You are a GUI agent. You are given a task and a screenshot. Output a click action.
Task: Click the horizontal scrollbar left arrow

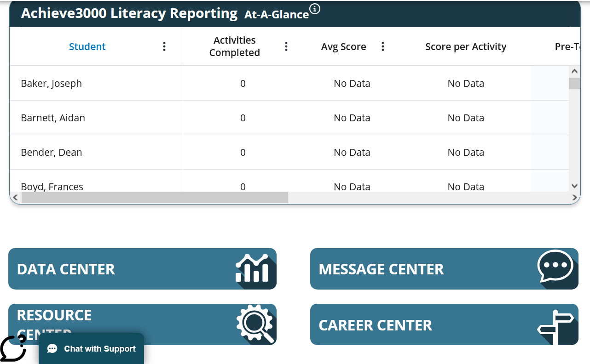click(x=15, y=198)
